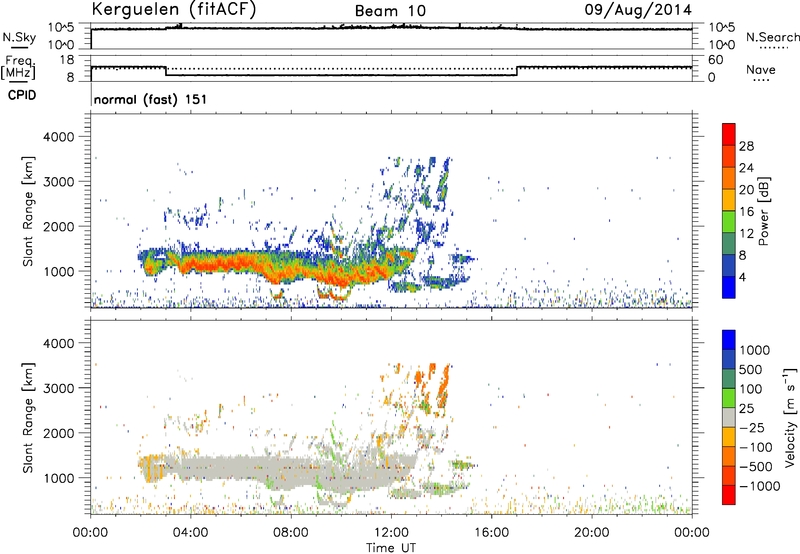Image resolution: width=800 pixels, height=554 pixels.
Task: Click the '-25' tick on velocity scale
Action: (753, 428)
